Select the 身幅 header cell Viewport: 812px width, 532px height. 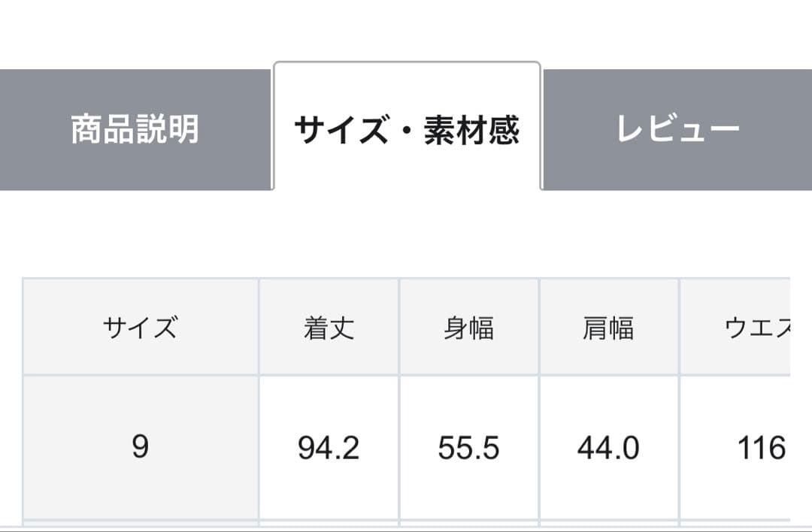pyautogui.click(x=468, y=328)
